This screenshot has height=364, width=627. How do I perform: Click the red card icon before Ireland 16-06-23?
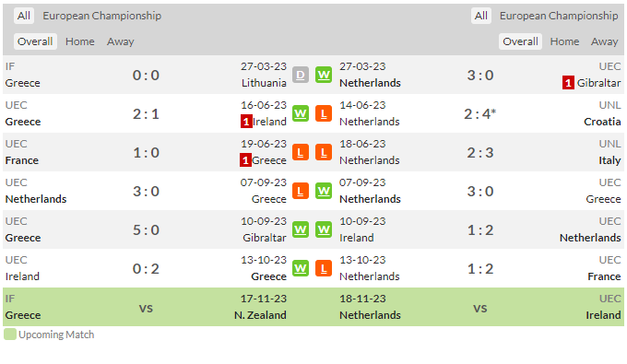click(246, 122)
